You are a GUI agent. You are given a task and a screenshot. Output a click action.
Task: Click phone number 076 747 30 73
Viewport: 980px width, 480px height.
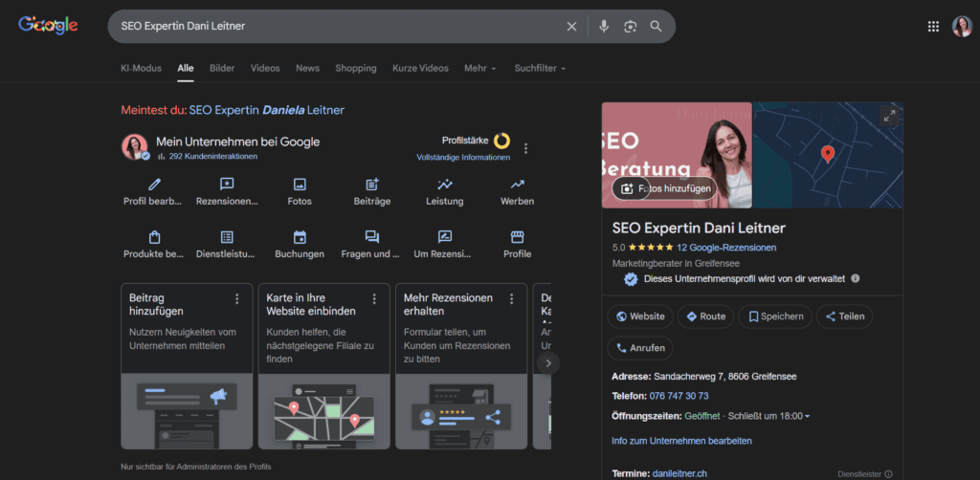(679, 397)
